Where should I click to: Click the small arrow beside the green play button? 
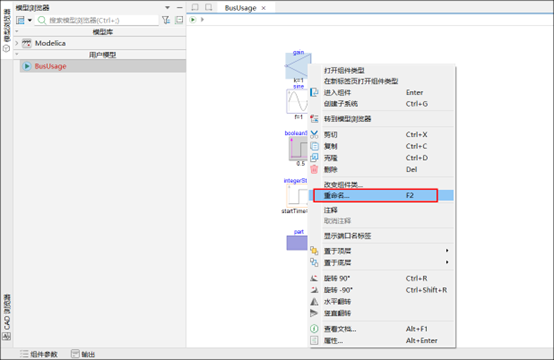click(x=202, y=19)
